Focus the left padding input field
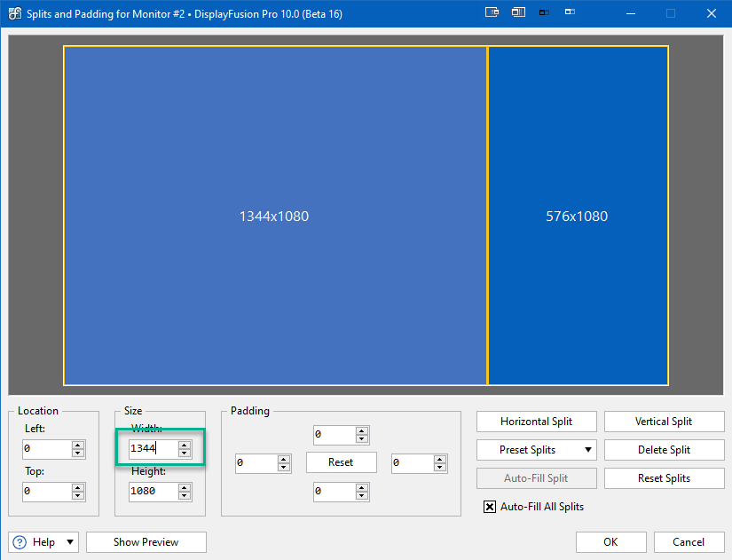732x560 pixels. [x=256, y=463]
